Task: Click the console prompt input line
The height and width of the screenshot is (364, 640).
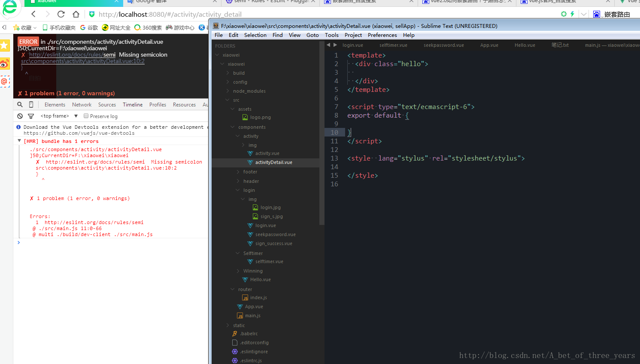Action: coord(112,243)
